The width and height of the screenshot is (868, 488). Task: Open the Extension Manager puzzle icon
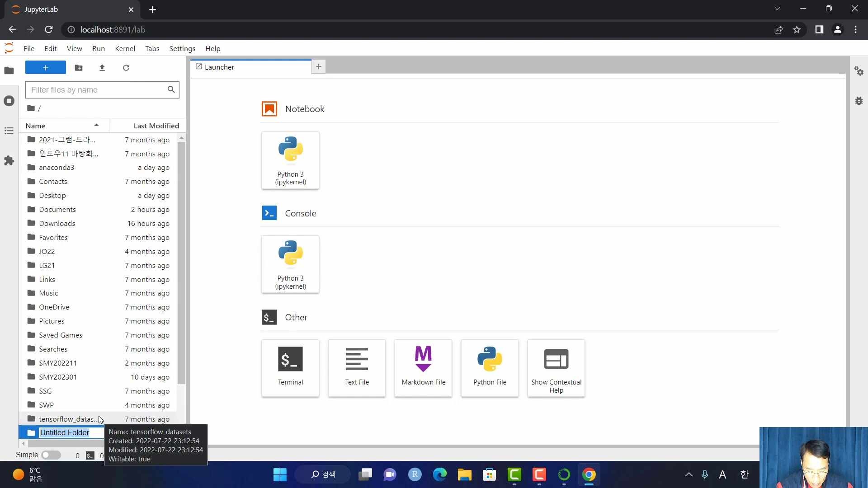click(9, 161)
